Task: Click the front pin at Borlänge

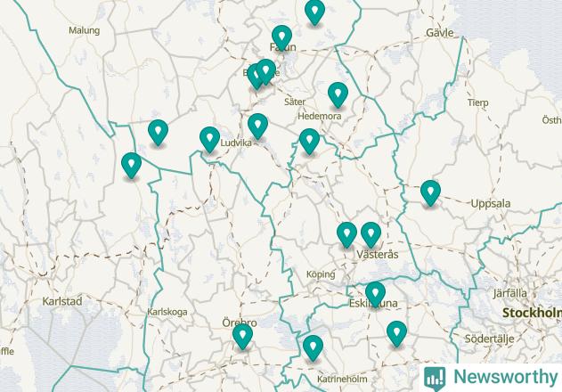Action: pyautogui.click(x=265, y=72)
